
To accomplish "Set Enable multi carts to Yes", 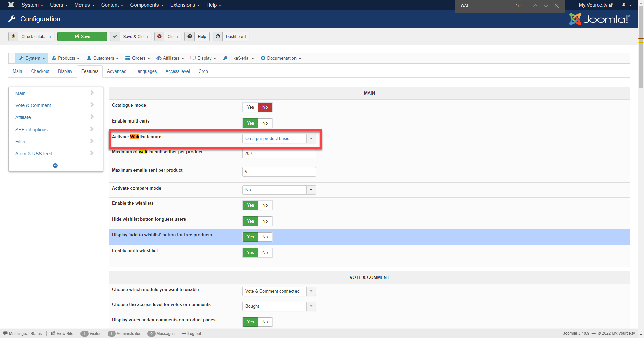I will (x=250, y=123).
